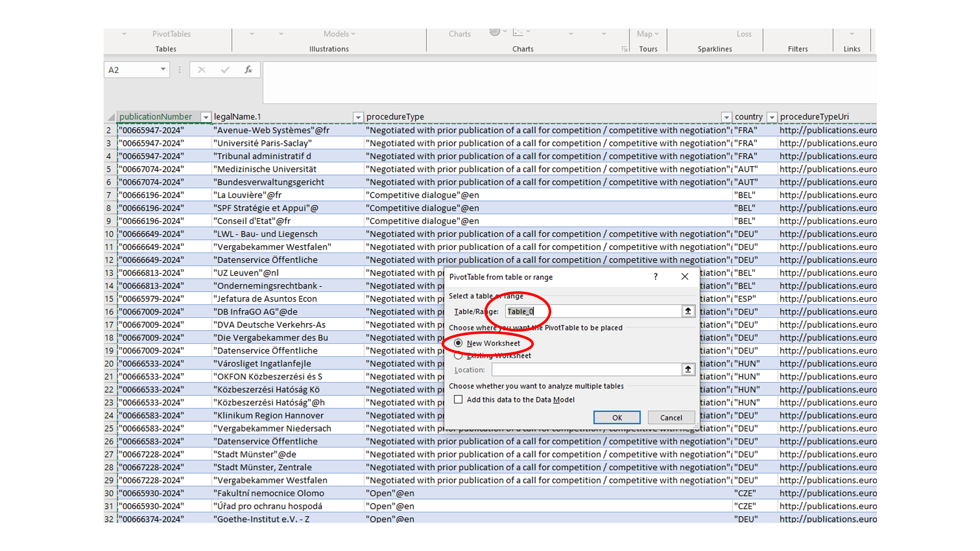Open the filter dropdown on the procedureType column
The image size is (980, 551).
click(x=726, y=117)
